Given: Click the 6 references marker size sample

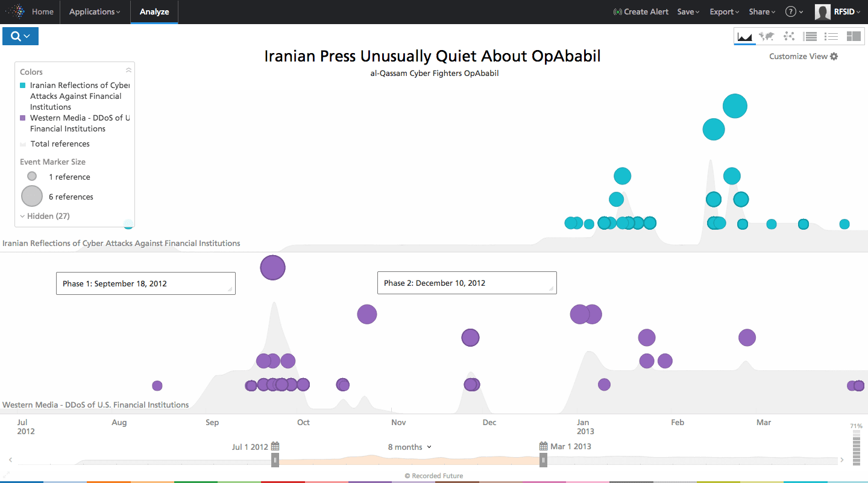Looking at the screenshot, I should 32,196.
